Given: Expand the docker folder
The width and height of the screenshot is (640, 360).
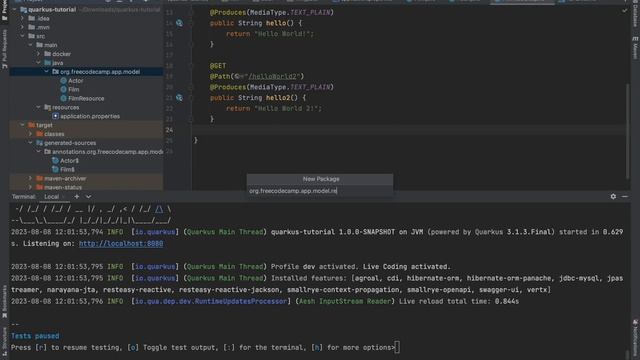Looking at the screenshot, I should pyautogui.click(x=39, y=54).
